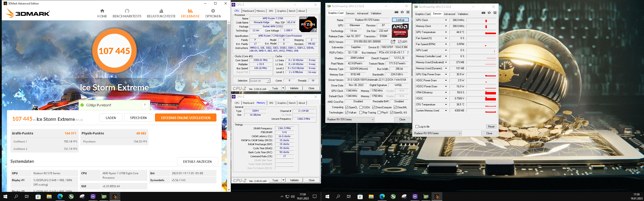This screenshot has width=644, height=201.
Task: Toggle the DirectML checkbox in GPU-Z
Action: pos(395,107)
